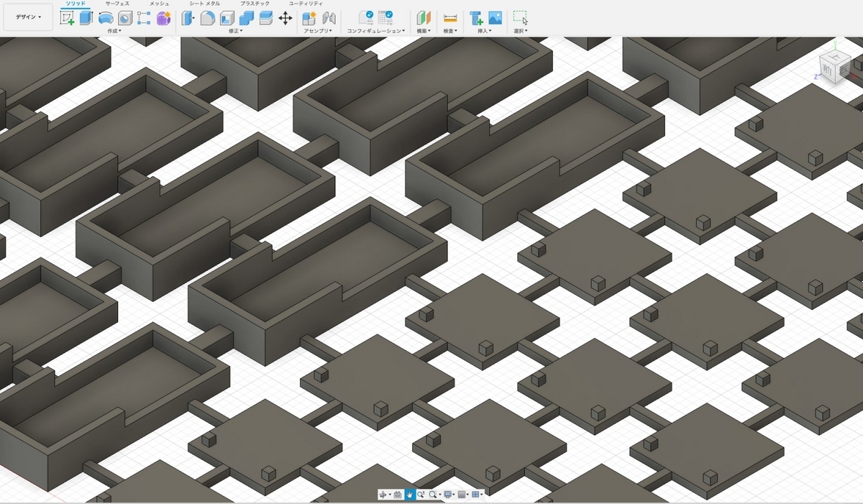Viewport: 863px width, 504px height.
Task: Switch to the ソリッド tab
Action: (x=76, y=4)
